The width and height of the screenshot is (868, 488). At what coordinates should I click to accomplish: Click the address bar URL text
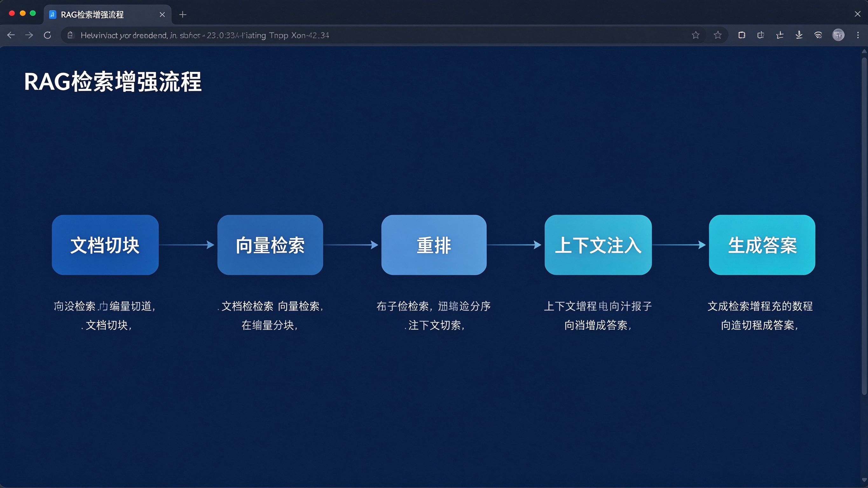click(204, 35)
